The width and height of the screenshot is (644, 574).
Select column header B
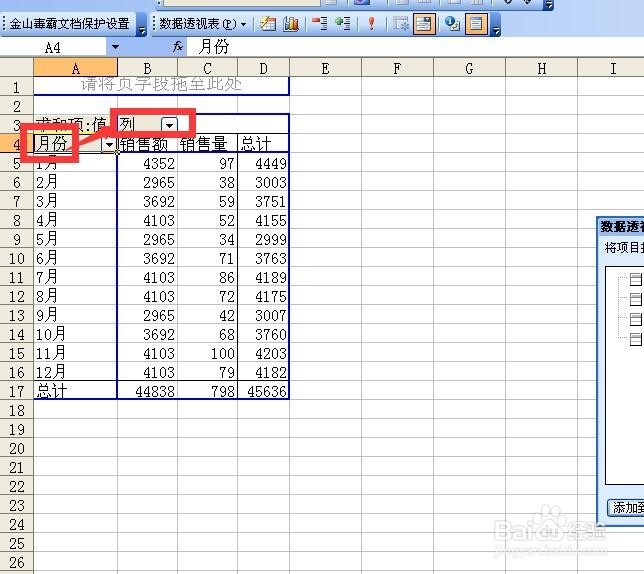click(147, 68)
